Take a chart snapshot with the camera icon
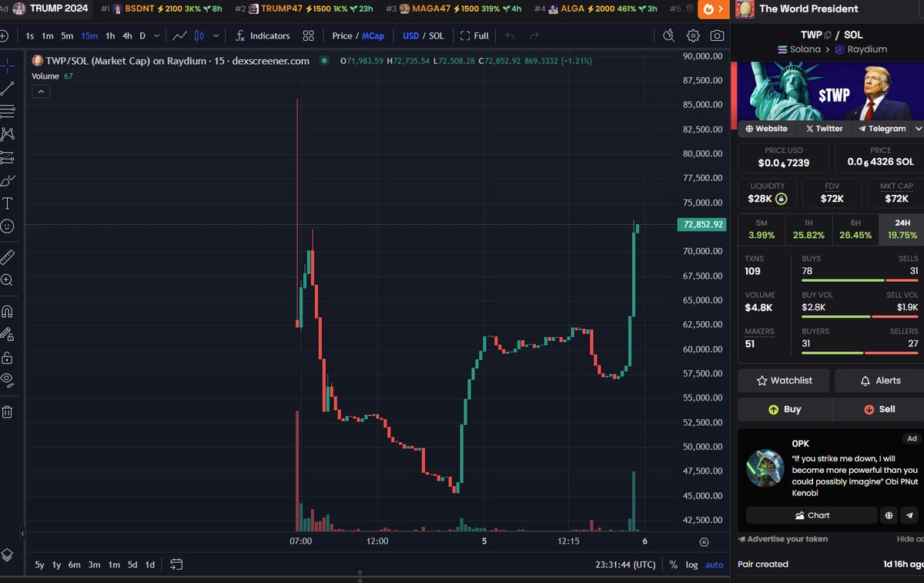Image resolution: width=924 pixels, height=583 pixels. click(x=717, y=35)
